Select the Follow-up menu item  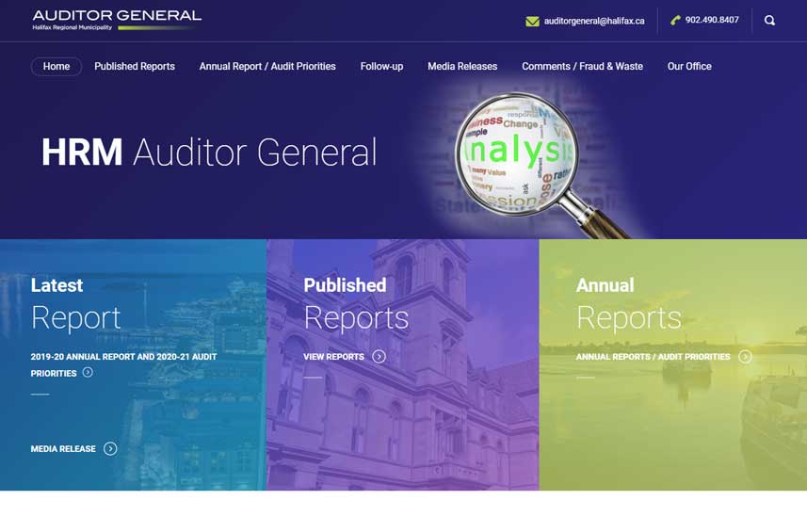(x=382, y=66)
